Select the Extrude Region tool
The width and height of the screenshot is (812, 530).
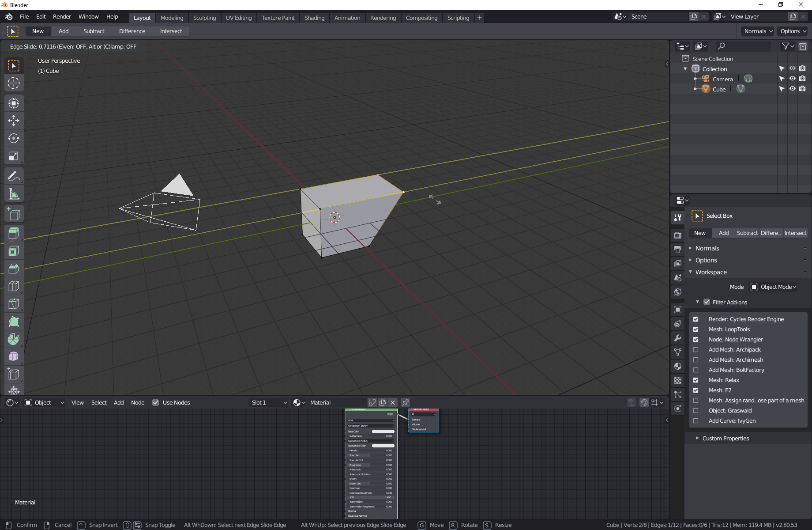click(x=14, y=233)
